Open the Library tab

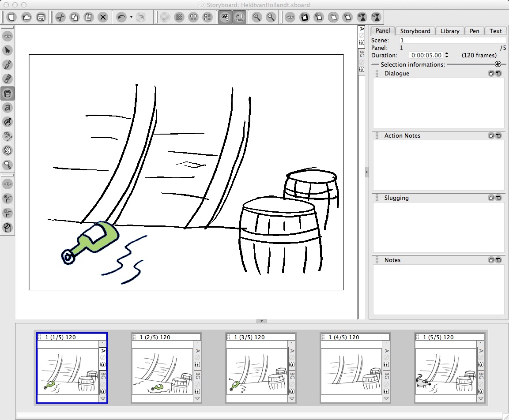[450, 31]
